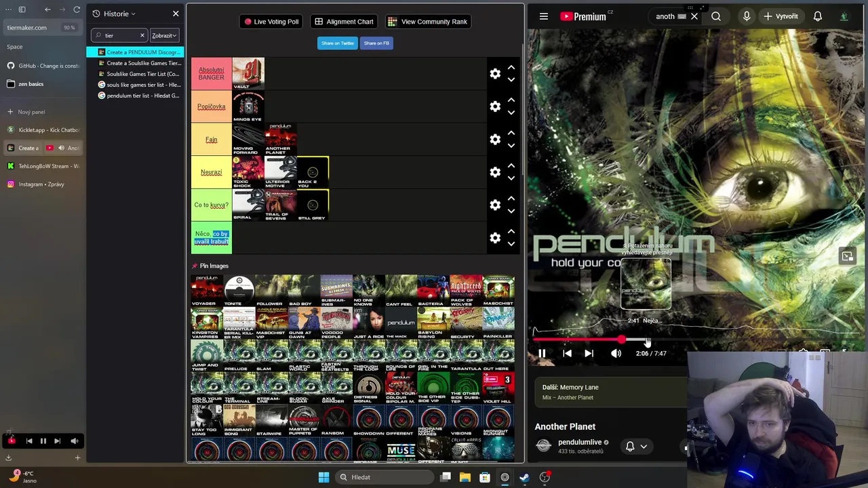The height and width of the screenshot is (488, 868).
Task: Open the Alignment Chart
Action: coord(344,22)
